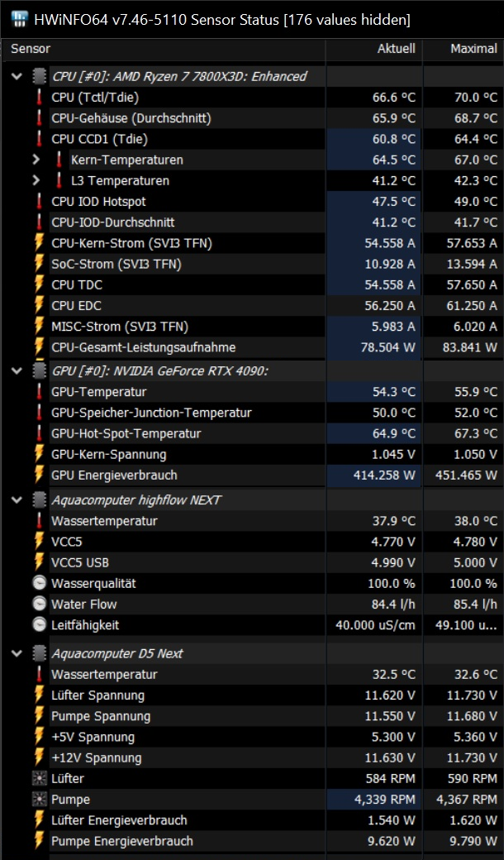The width and height of the screenshot is (504, 860).
Task: Expand the L3 Temperaturen sub-rows
Action: click(36, 180)
